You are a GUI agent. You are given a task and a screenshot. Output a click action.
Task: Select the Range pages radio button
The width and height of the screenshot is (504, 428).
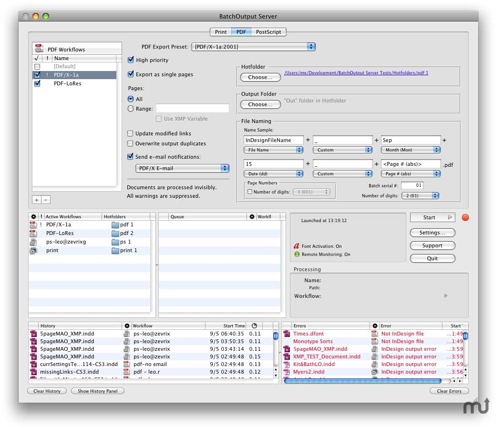click(131, 109)
